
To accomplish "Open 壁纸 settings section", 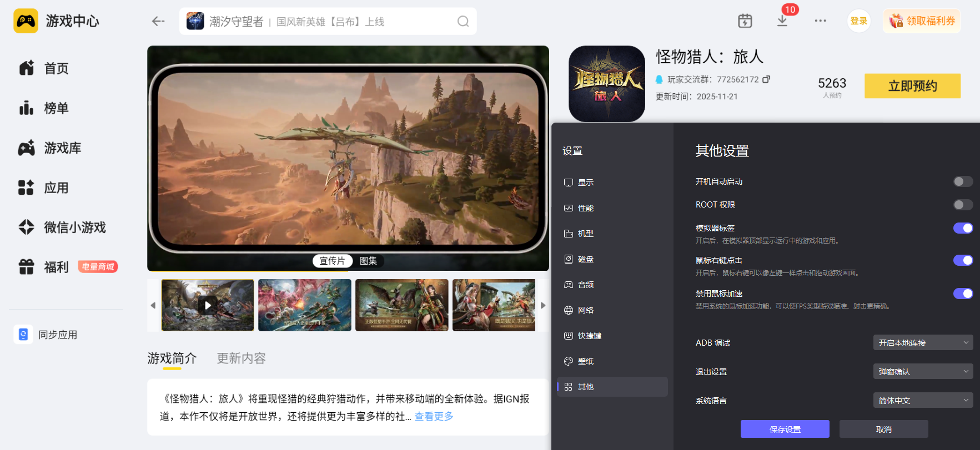I will click(612, 361).
